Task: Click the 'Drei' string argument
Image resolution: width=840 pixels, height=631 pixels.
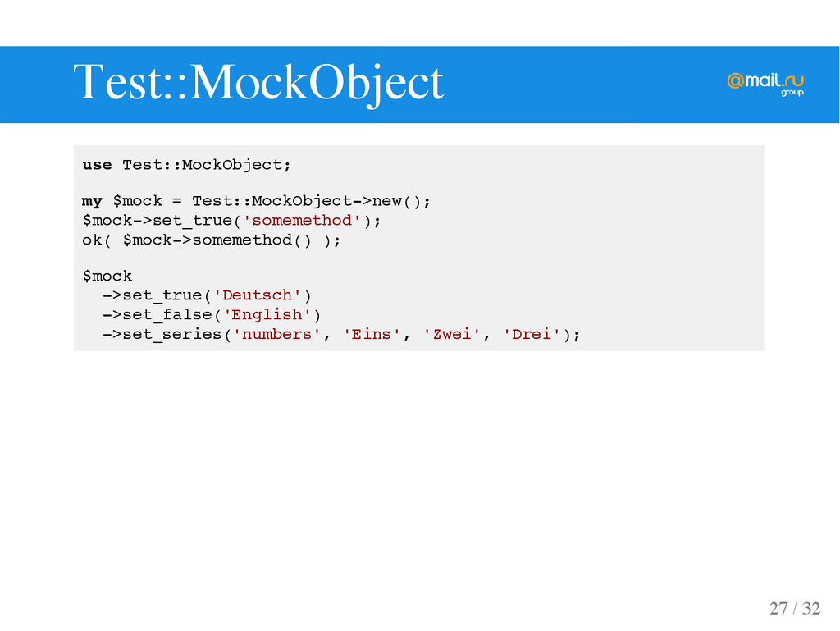Action: click(531, 334)
